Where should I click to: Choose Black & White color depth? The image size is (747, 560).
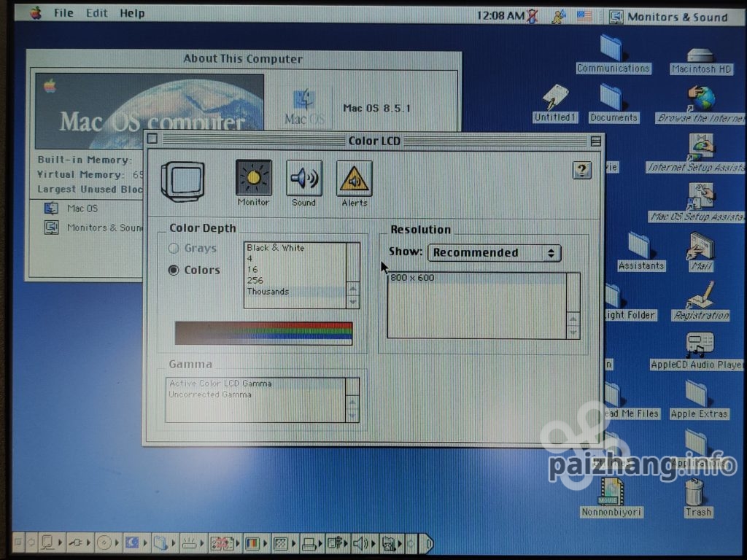[x=276, y=248]
